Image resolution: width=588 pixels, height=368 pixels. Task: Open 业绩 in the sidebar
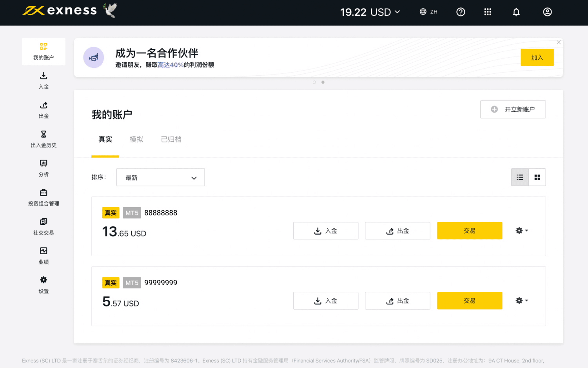(44, 255)
